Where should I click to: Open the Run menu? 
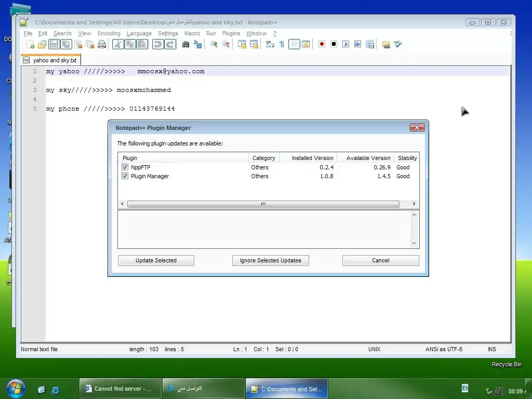(x=211, y=33)
